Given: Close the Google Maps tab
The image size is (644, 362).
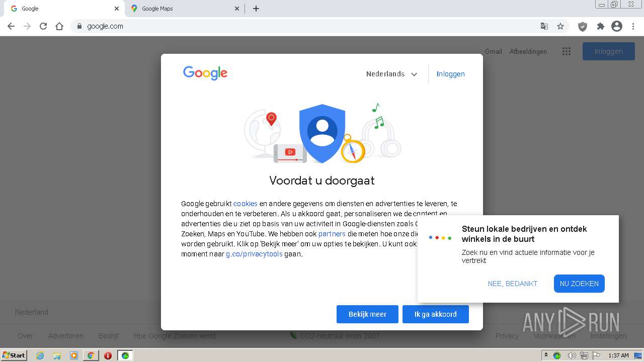Looking at the screenshot, I should pyautogui.click(x=237, y=9).
